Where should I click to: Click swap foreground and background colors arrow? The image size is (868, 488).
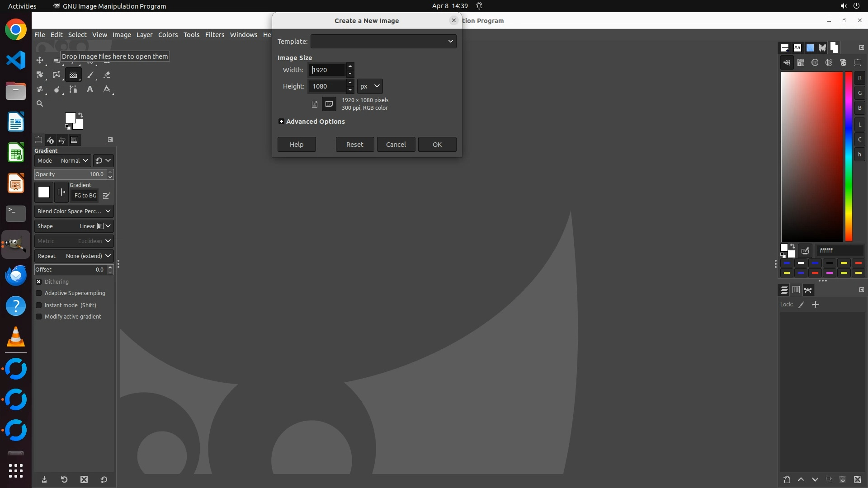(80, 115)
